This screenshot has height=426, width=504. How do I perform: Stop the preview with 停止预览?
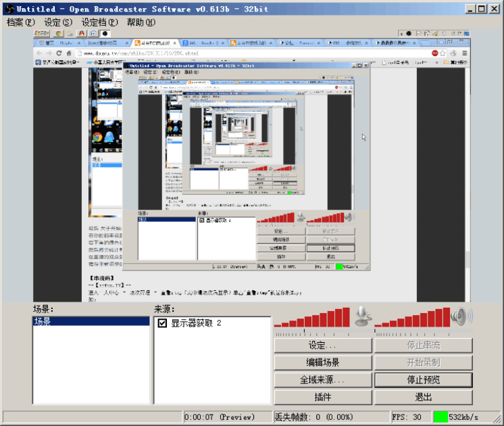tap(423, 380)
